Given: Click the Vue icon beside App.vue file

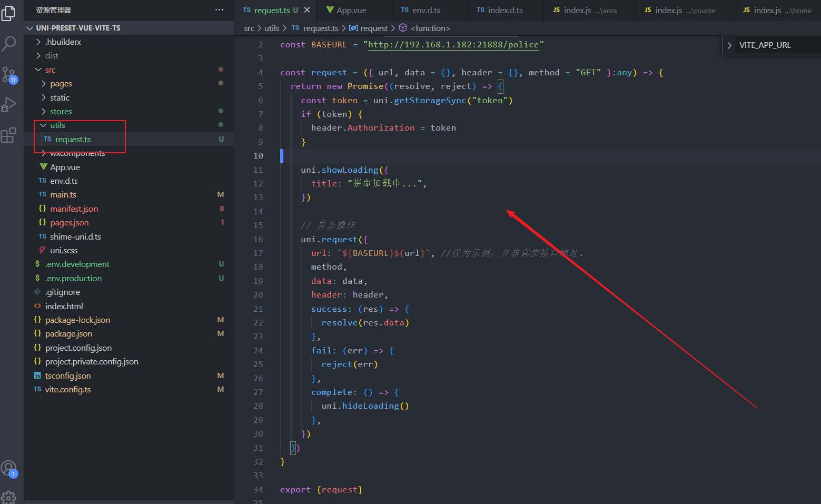Looking at the screenshot, I should 44,167.
